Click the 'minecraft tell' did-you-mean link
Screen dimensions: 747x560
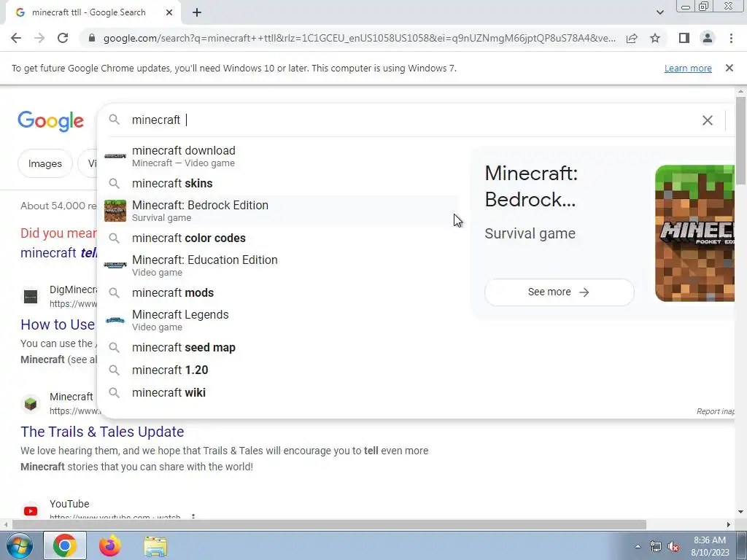coord(58,252)
